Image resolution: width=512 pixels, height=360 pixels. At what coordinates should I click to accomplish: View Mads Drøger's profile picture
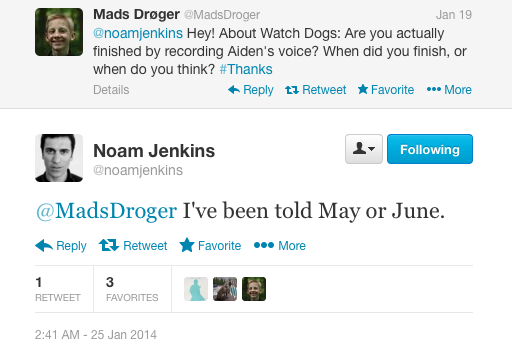(59, 32)
